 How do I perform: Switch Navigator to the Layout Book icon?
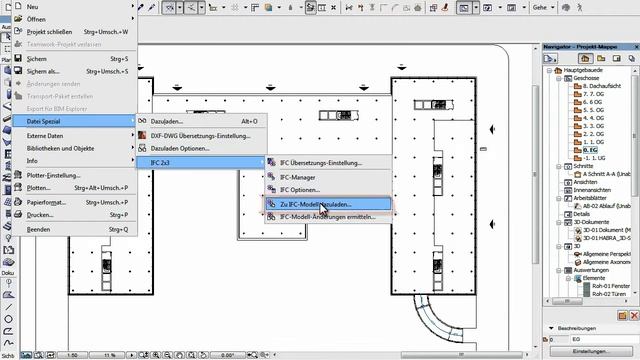(x=617, y=59)
